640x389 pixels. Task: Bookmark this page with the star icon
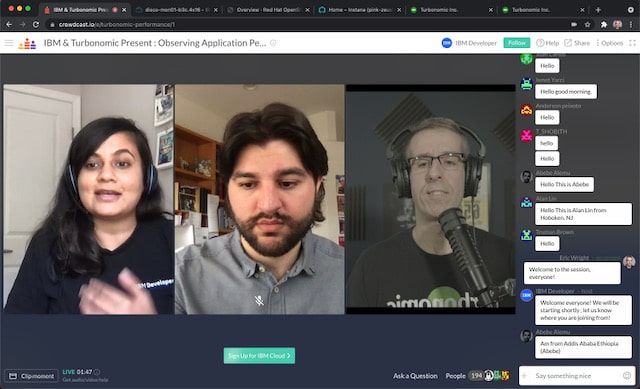coord(587,24)
